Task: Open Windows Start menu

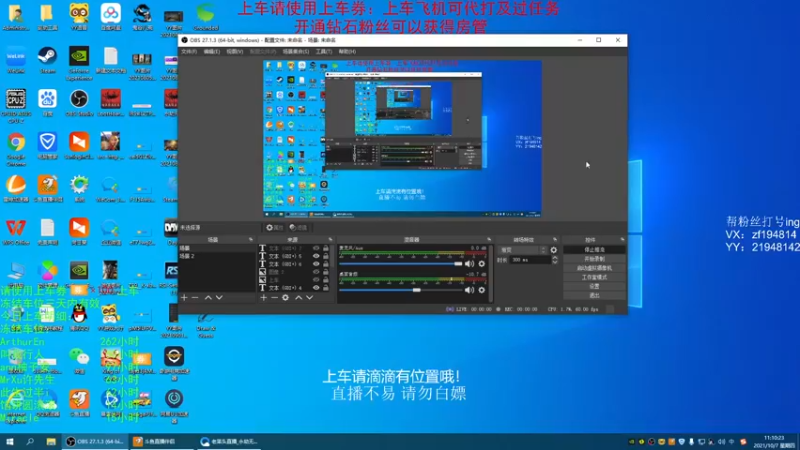Action: 10,441
